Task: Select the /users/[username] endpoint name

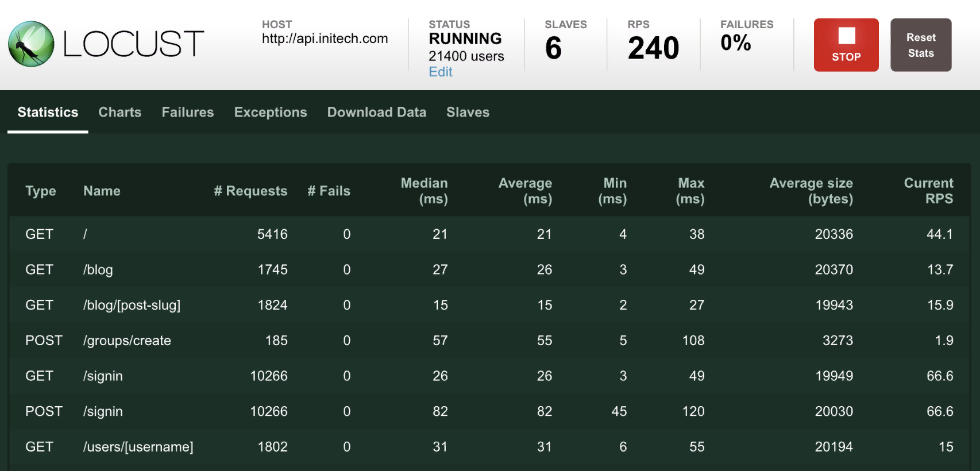Action: coord(138,447)
